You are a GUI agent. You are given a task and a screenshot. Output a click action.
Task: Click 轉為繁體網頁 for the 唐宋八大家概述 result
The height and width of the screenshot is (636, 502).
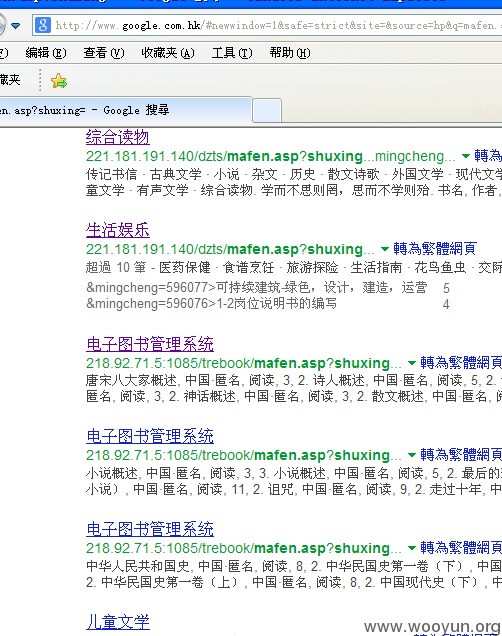tap(461, 362)
